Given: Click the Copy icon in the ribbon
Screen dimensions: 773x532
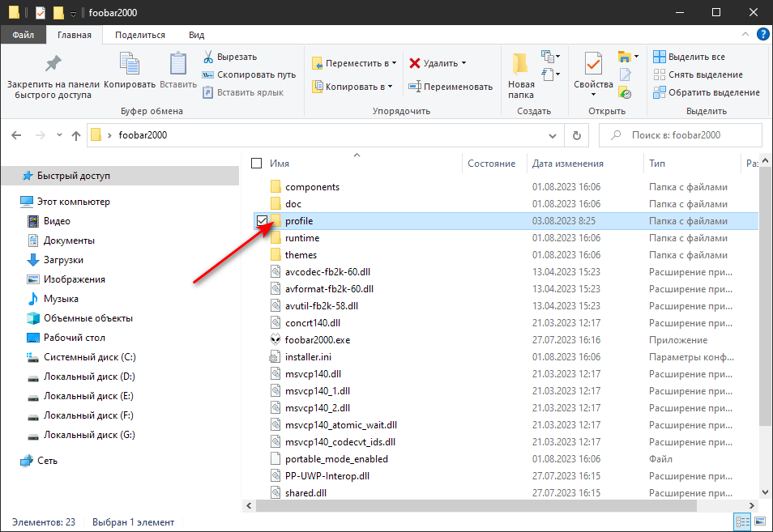Looking at the screenshot, I should pyautogui.click(x=130, y=65).
